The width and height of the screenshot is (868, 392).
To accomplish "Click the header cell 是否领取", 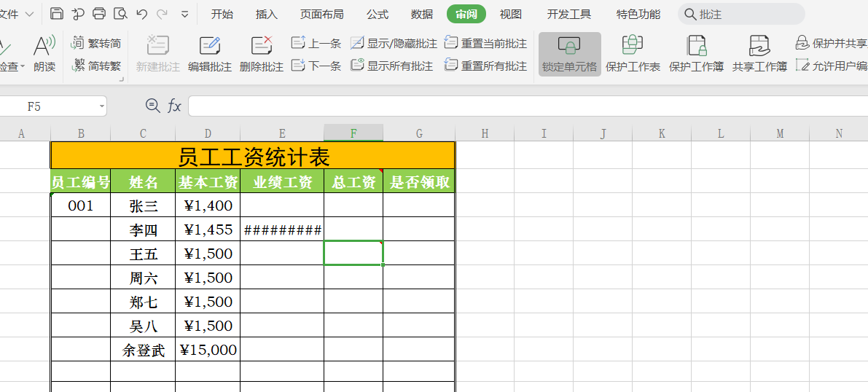I will [419, 181].
